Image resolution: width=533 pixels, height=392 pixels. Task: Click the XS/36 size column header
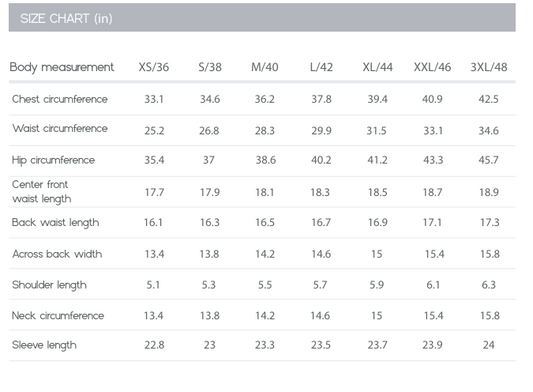(154, 67)
